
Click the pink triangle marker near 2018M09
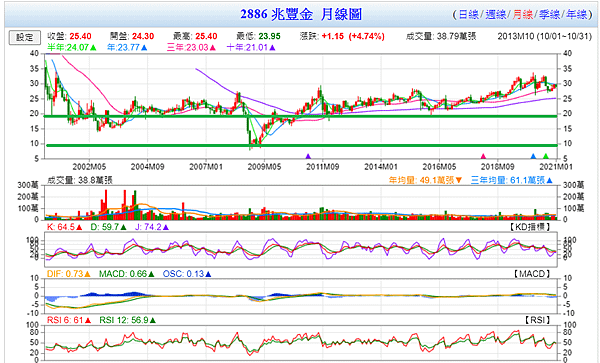(x=483, y=156)
